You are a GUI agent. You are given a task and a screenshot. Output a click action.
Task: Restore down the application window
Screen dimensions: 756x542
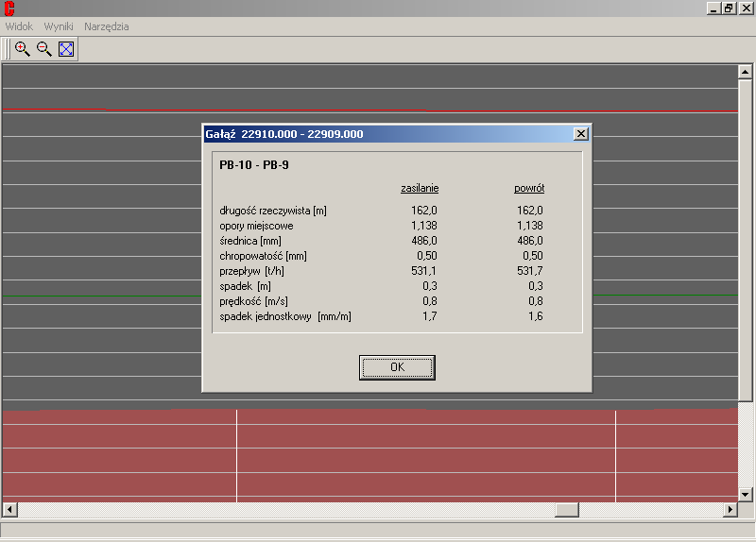pos(729,8)
